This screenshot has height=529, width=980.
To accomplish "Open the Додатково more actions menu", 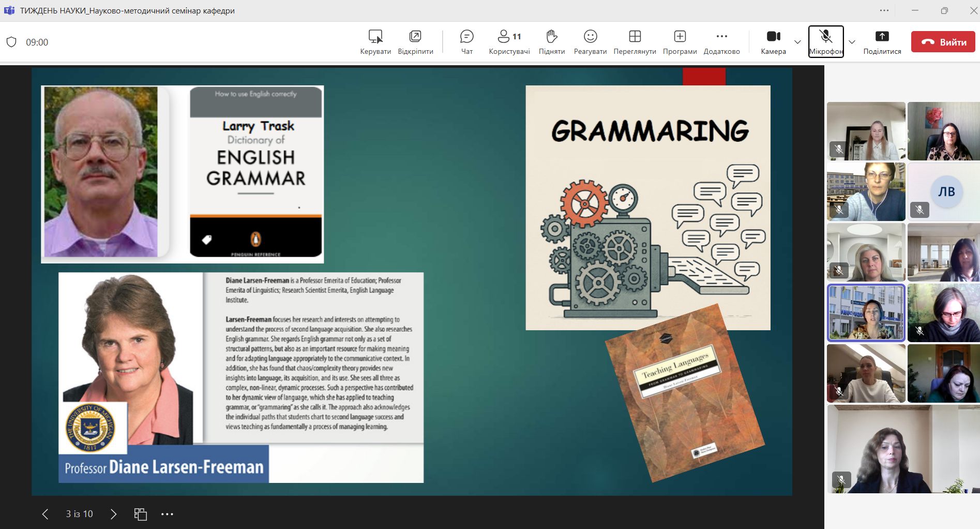I will point(721,42).
